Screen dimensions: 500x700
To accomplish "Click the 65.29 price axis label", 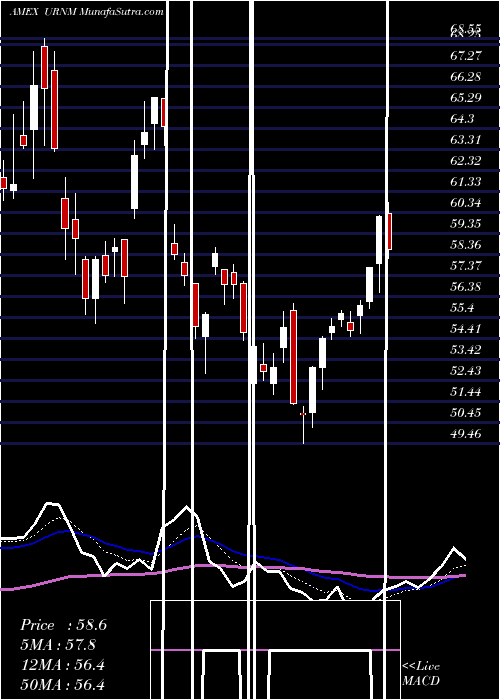I will [x=466, y=98].
